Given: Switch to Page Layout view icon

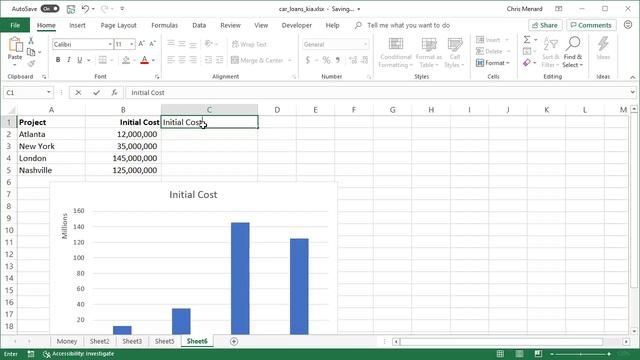Looking at the screenshot, I should tap(519, 353).
